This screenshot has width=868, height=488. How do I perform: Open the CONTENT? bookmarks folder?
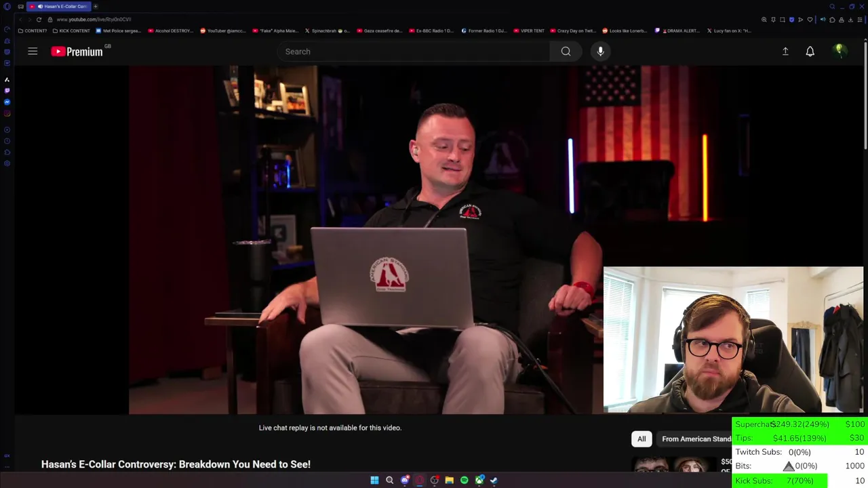(x=33, y=30)
